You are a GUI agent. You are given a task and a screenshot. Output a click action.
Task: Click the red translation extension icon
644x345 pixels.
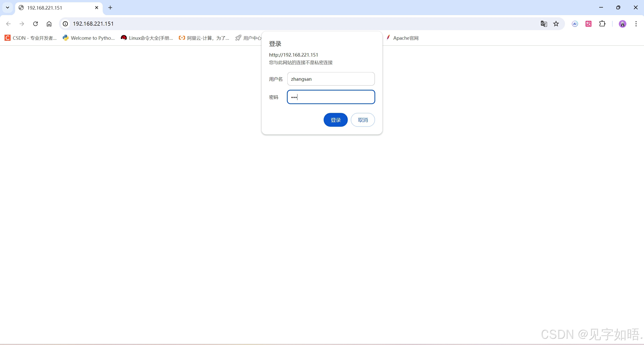588,24
